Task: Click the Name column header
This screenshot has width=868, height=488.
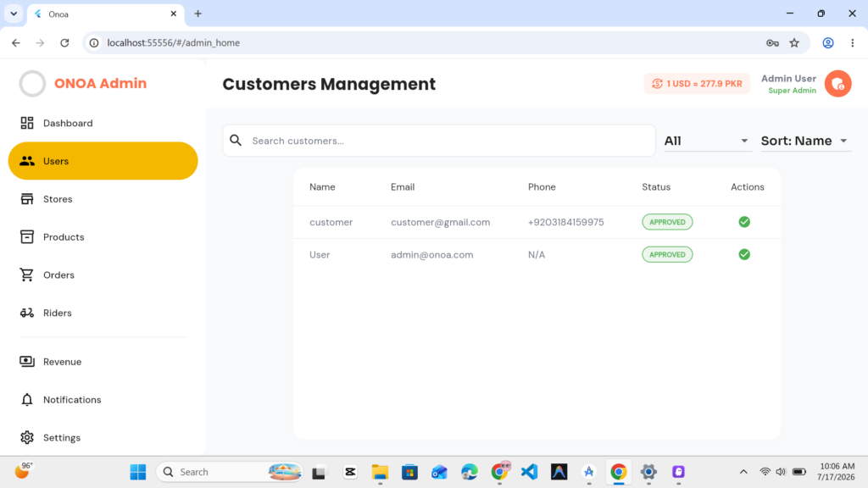Action: point(322,187)
